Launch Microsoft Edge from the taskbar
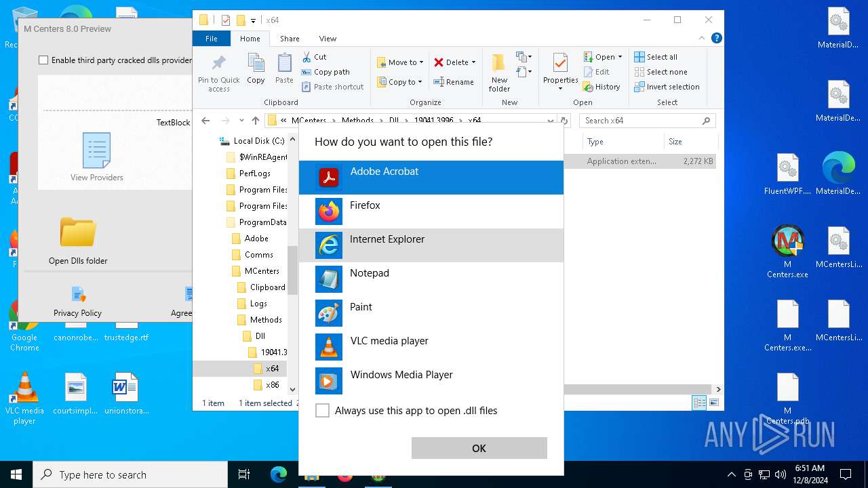 point(278,474)
